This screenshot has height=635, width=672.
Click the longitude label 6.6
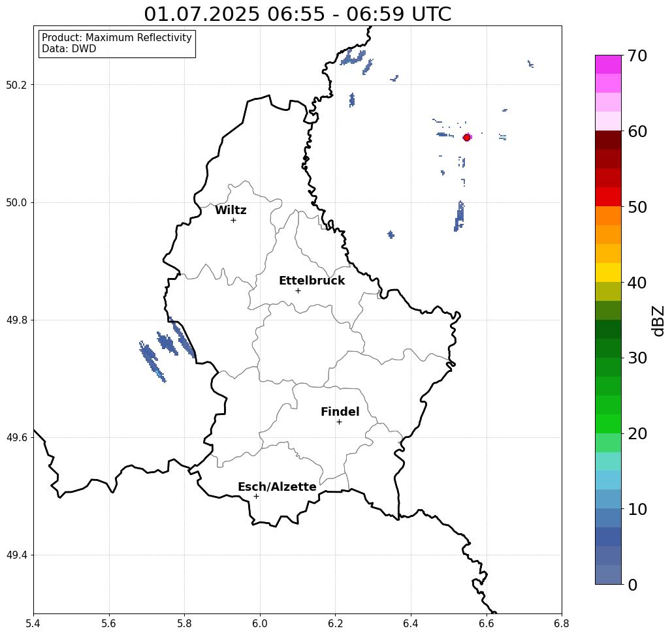click(x=486, y=623)
